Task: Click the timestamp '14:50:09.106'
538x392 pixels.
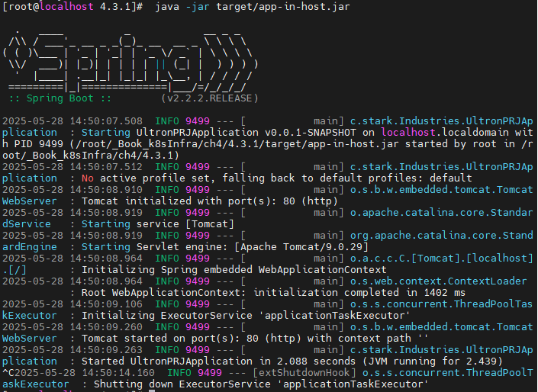Action: [x=106, y=304]
